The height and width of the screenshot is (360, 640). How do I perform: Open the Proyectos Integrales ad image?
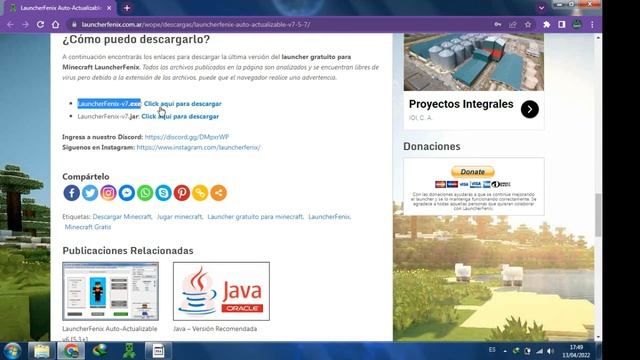pyautogui.click(x=474, y=62)
